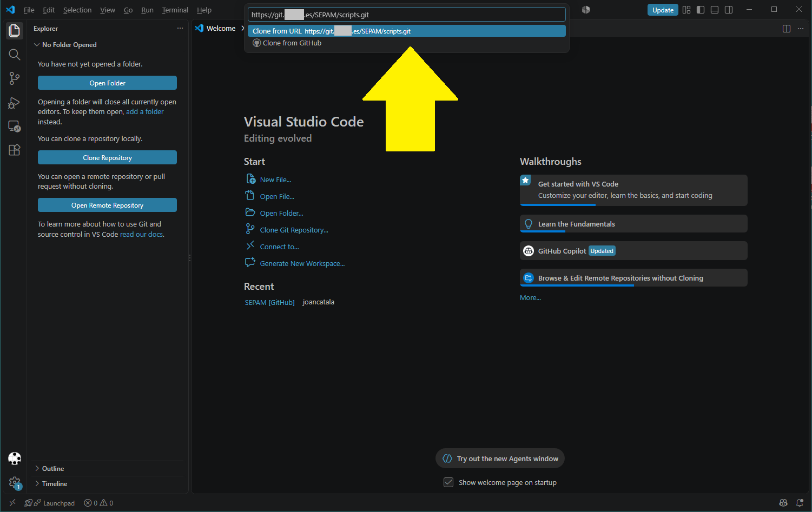Open the Extensions view icon
Image resolution: width=812 pixels, height=512 pixels.
(15, 150)
